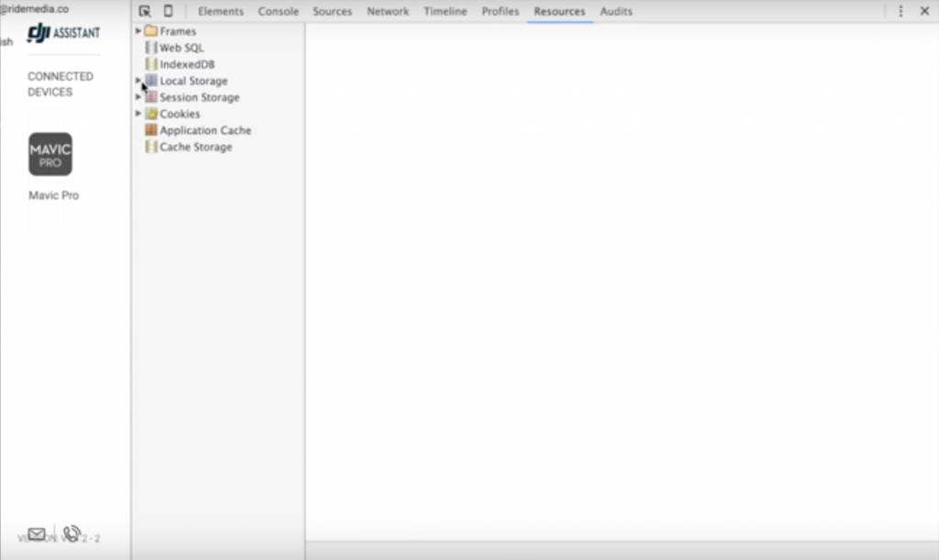Screen dimensions: 939x560
Task: Switch to the Console tab
Action: click(x=278, y=11)
